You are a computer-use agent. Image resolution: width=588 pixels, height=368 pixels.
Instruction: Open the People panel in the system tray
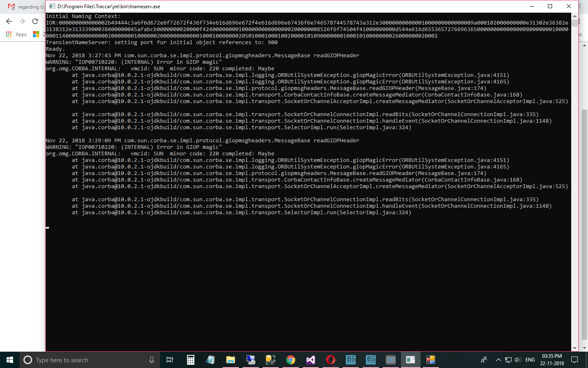pos(483,360)
